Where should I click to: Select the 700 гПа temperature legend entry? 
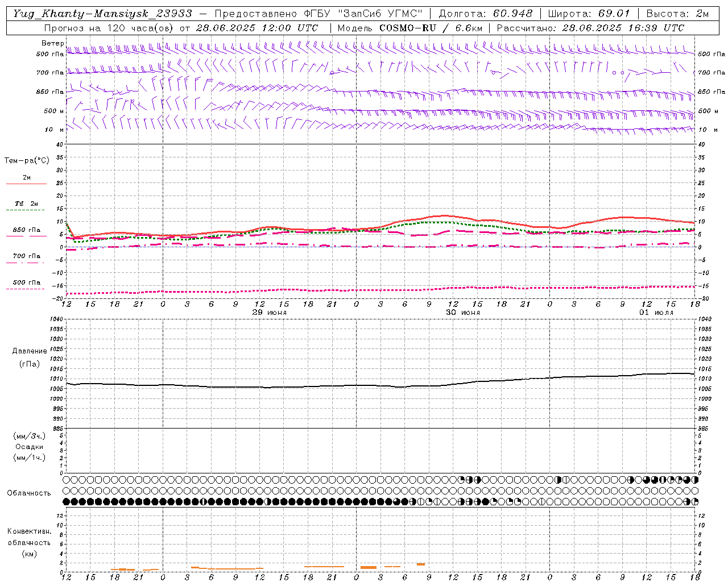coord(27,256)
